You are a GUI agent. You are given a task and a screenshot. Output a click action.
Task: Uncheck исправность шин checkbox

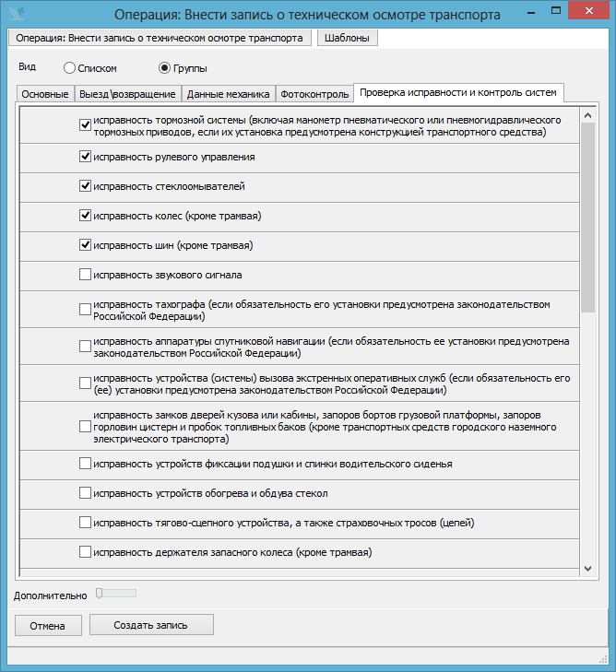point(85,245)
